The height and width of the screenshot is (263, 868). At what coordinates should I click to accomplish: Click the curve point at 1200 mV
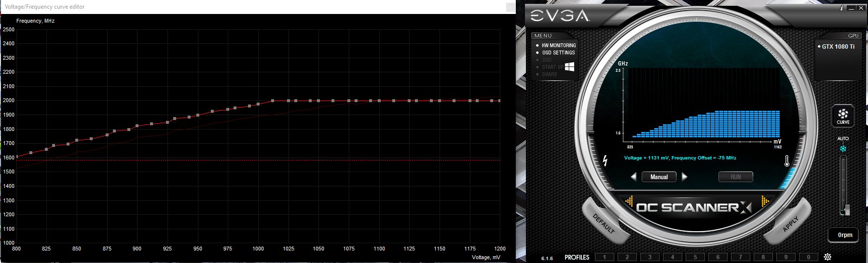tap(499, 101)
